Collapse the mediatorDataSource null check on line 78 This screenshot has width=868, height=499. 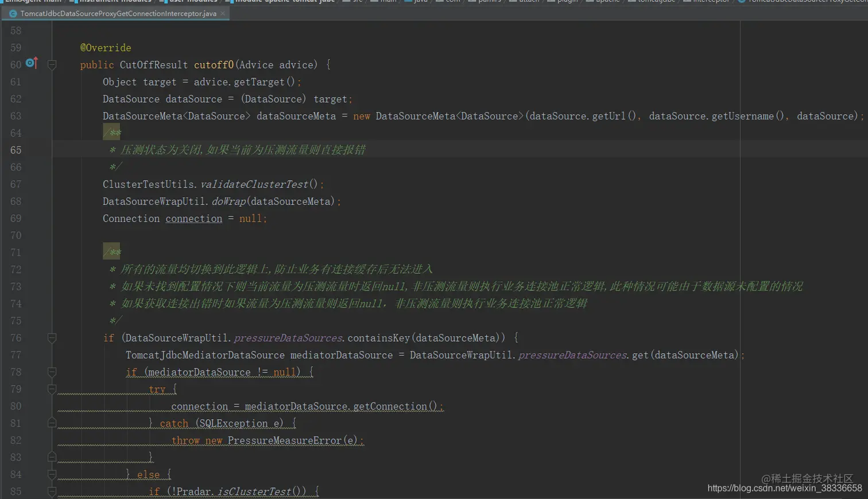(52, 372)
